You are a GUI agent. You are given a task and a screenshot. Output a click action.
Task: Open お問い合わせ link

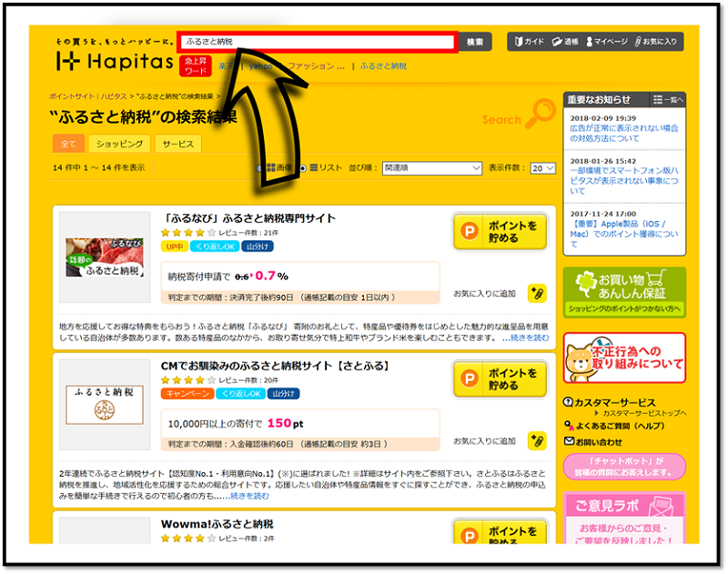point(599,442)
